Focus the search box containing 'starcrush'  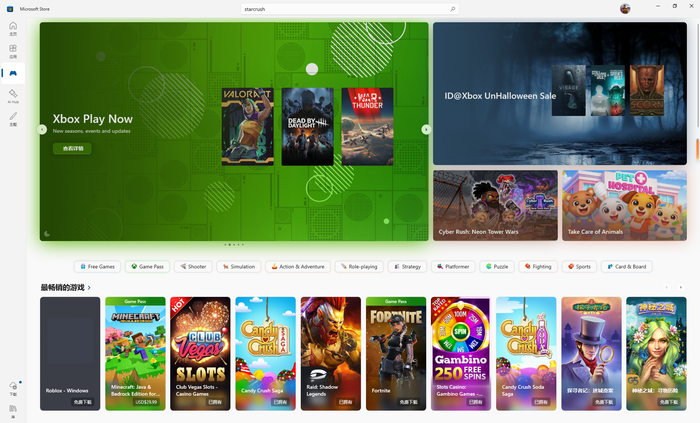350,9
